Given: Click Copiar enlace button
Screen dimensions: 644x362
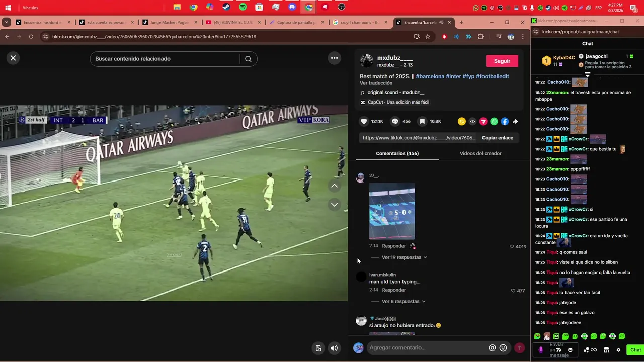Looking at the screenshot, I should pyautogui.click(x=498, y=138).
